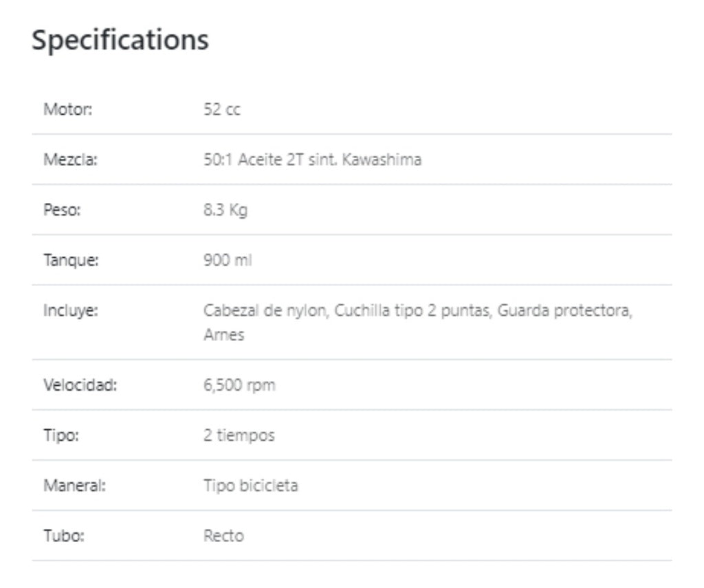Click the word Arnes in Incluye row

pyautogui.click(x=223, y=335)
